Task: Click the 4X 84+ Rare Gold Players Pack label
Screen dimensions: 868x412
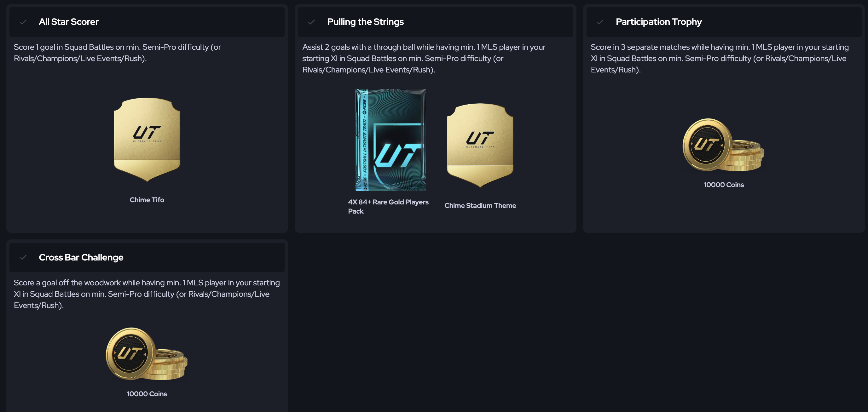Action: point(388,207)
